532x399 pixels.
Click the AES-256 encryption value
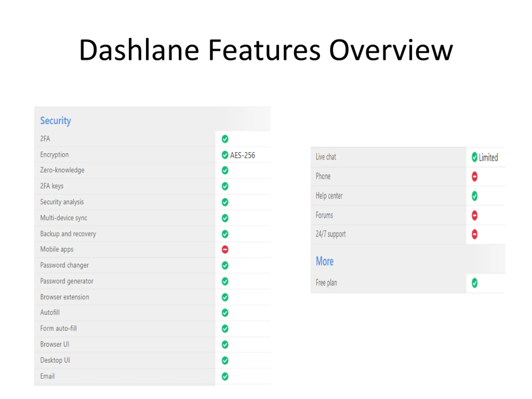pyautogui.click(x=243, y=155)
